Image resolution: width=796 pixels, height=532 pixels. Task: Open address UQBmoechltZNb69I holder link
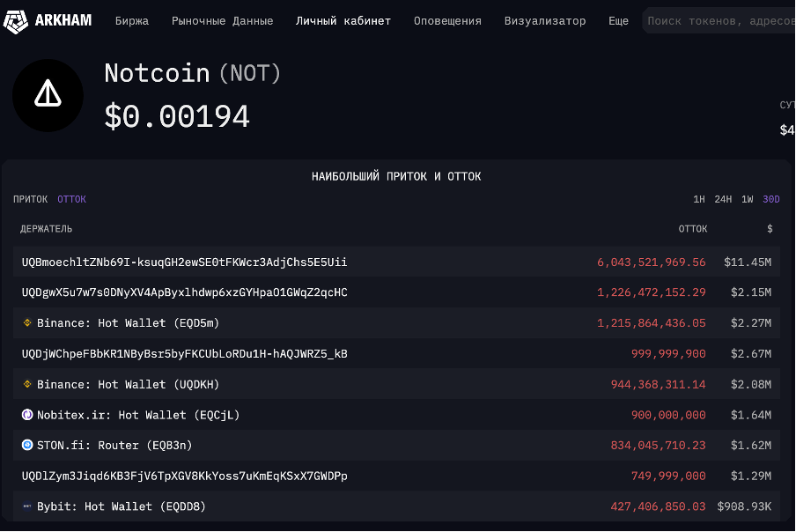click(x=184, y=262)
